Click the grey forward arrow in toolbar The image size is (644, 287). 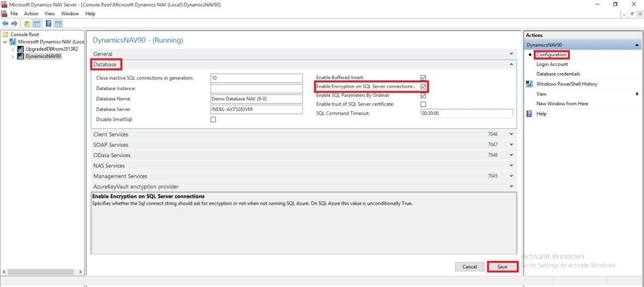click(x=14, y=23)
